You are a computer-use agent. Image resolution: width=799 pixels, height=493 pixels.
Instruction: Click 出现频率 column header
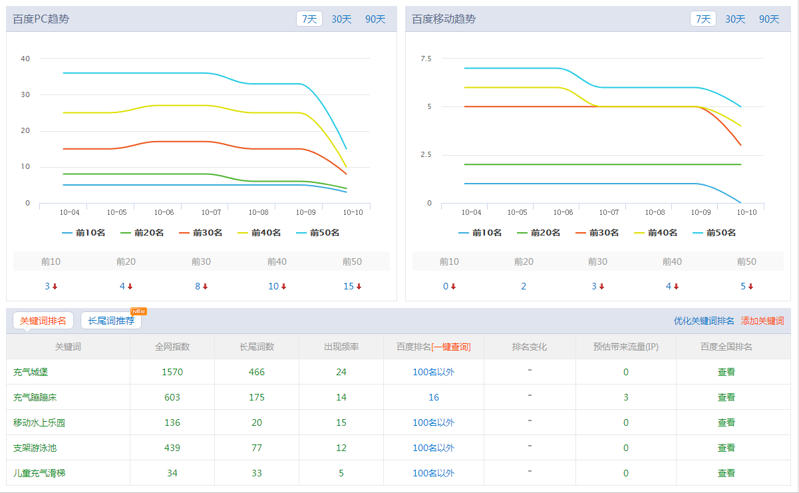coord(341,347)
